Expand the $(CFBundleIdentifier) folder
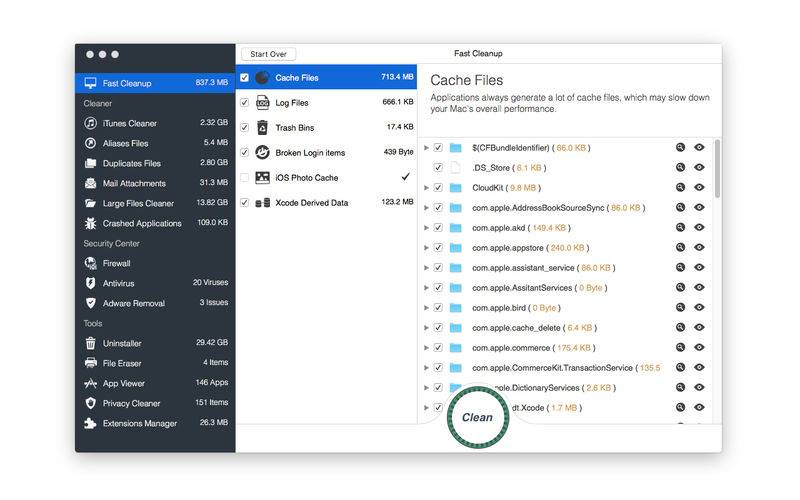This screenshot has height=500, width=800. [x=426, y=147]
